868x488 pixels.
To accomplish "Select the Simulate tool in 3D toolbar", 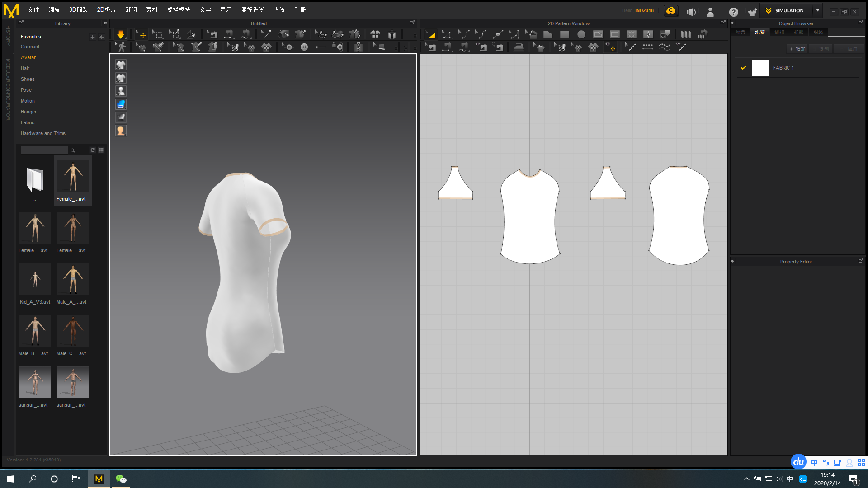I will [x=121, y=34].
